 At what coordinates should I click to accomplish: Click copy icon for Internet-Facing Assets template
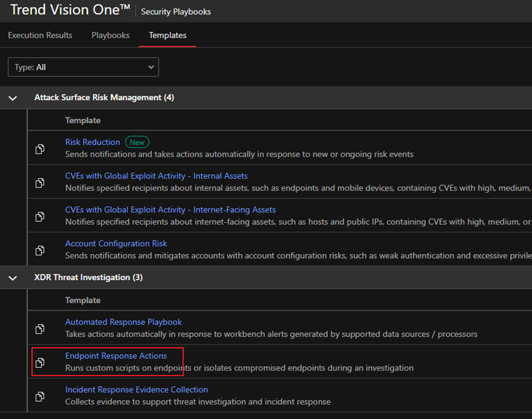point(40,216)
